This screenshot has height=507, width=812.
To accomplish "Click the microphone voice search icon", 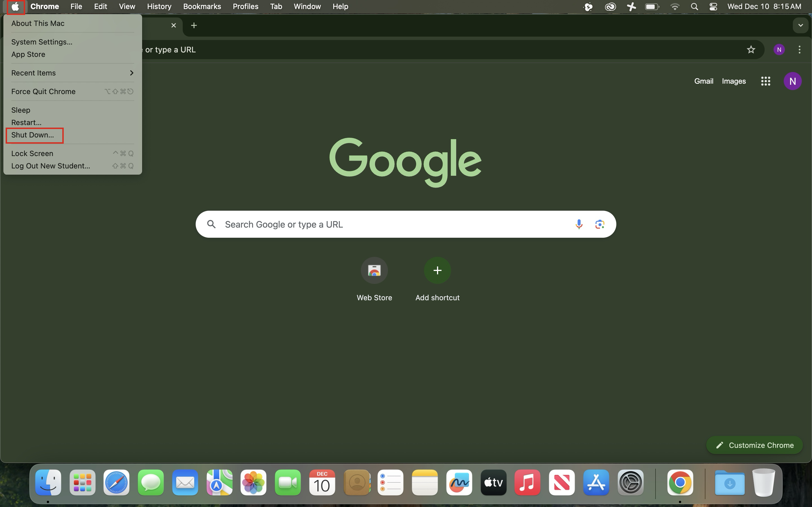I will (x=579, y=224).
